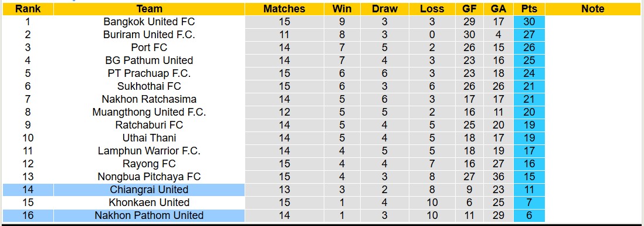Select Port FC team entry
The width and height of the screenshot is (644, 226).
(x=149, y=48)
